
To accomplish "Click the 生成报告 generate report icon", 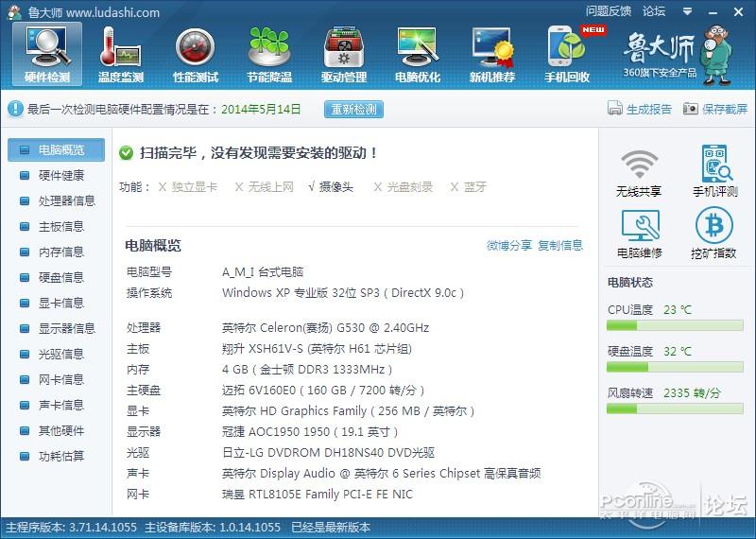I will (x=615, y=108).
